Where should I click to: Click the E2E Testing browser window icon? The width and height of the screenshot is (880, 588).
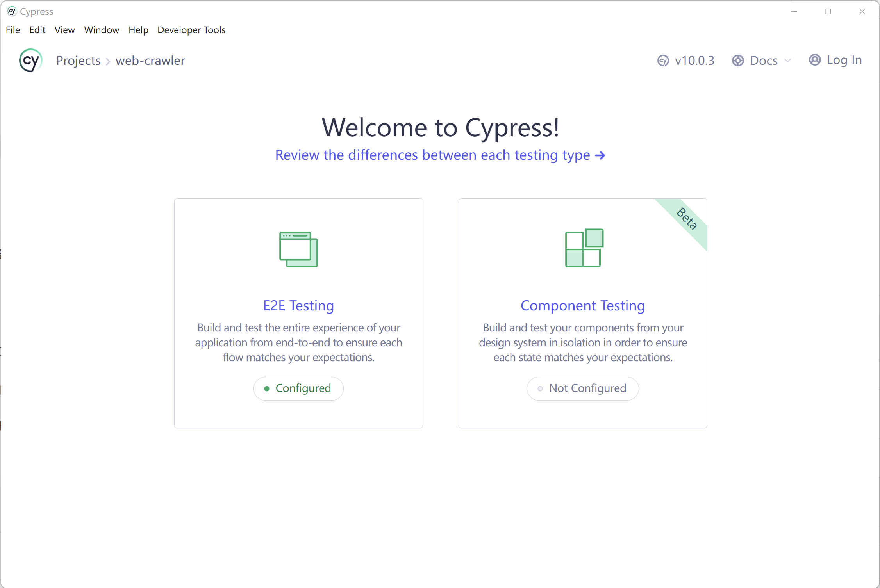[x=298, y=249]
